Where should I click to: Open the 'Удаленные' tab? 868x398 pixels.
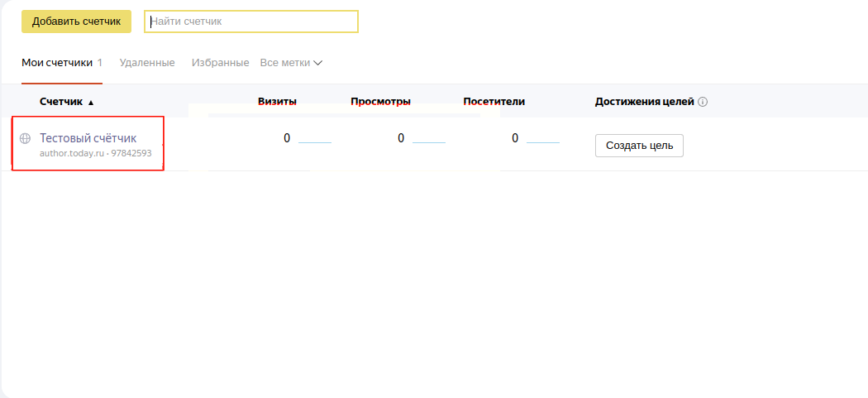[x=147, y=63]
